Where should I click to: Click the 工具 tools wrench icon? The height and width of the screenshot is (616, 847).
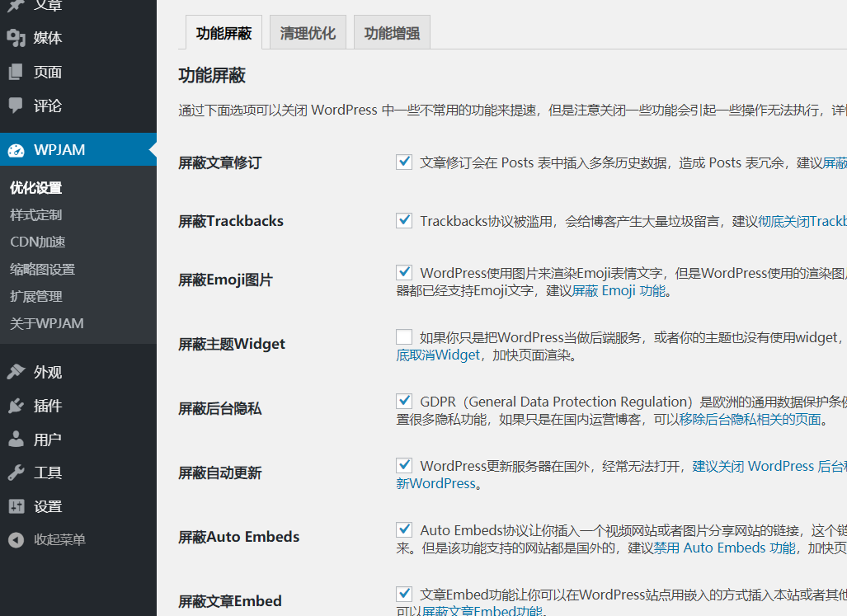point(16,473)
